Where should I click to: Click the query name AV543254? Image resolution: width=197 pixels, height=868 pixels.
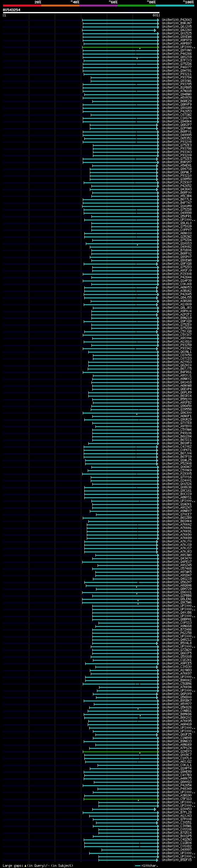tap(11, 10)
